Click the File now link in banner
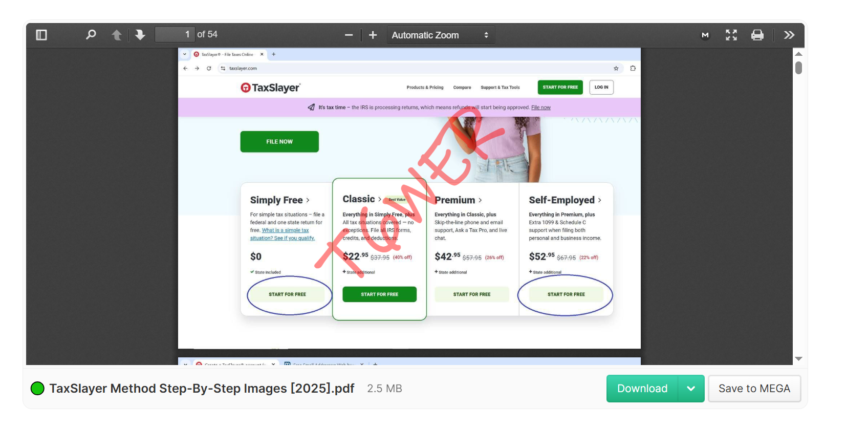The width and height of the screenshot is (868, 428). click(x=541, y=108)
